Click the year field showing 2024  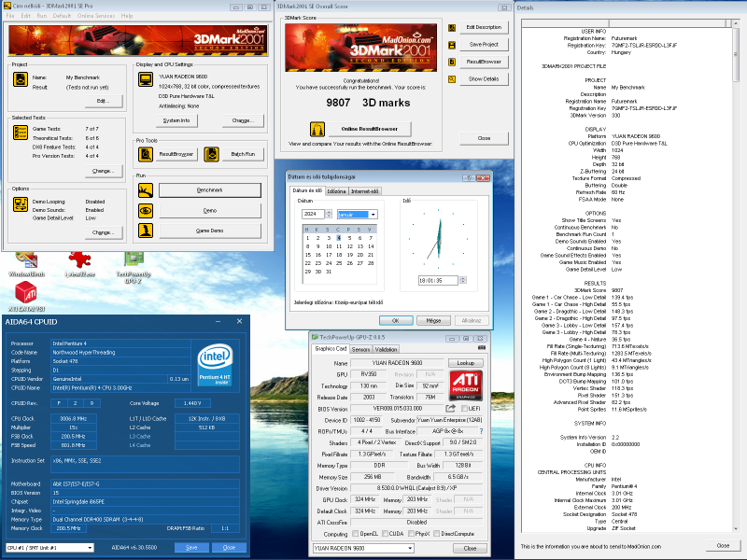pos(313,215)
